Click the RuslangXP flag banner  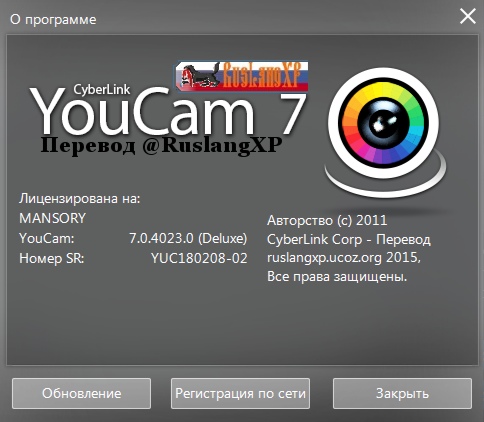242,76
